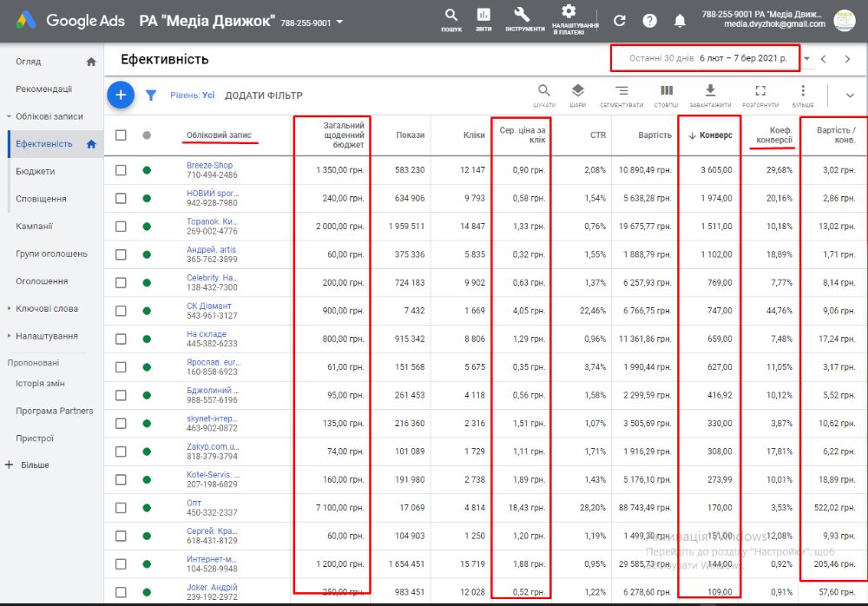The image size is (868, 606).
Task: Open the help question mark icon
Action: [650, 21]
